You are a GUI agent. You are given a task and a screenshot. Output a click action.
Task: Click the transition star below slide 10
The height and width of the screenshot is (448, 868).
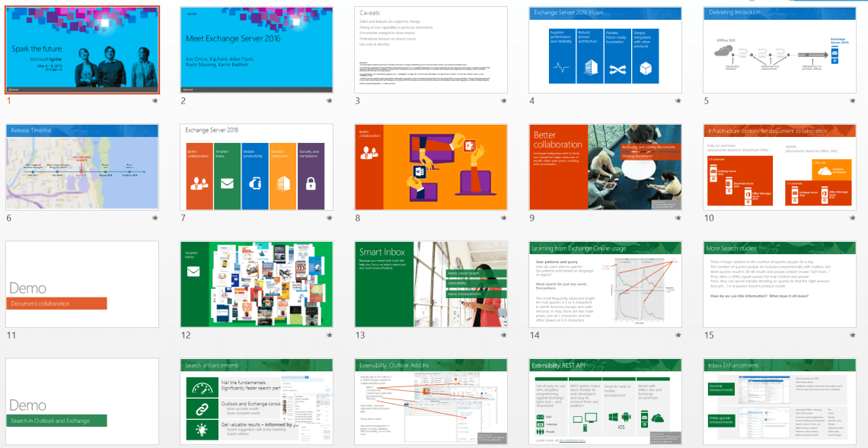coord(853,218)
